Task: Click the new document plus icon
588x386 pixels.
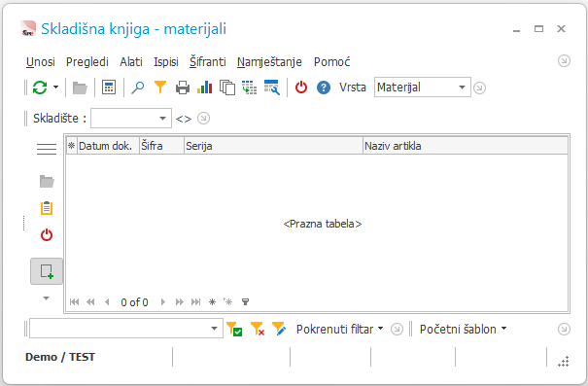Action: pyautogui.click(x=47, y=271)
